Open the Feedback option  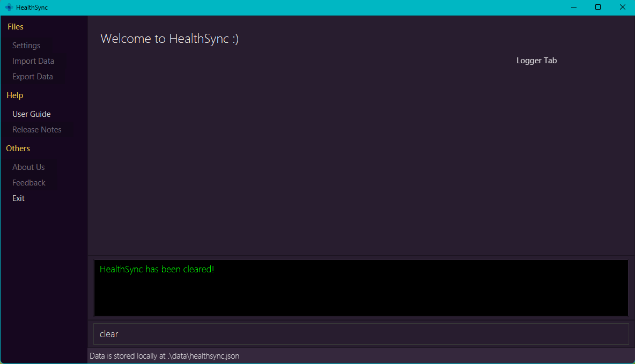(29, 183)
